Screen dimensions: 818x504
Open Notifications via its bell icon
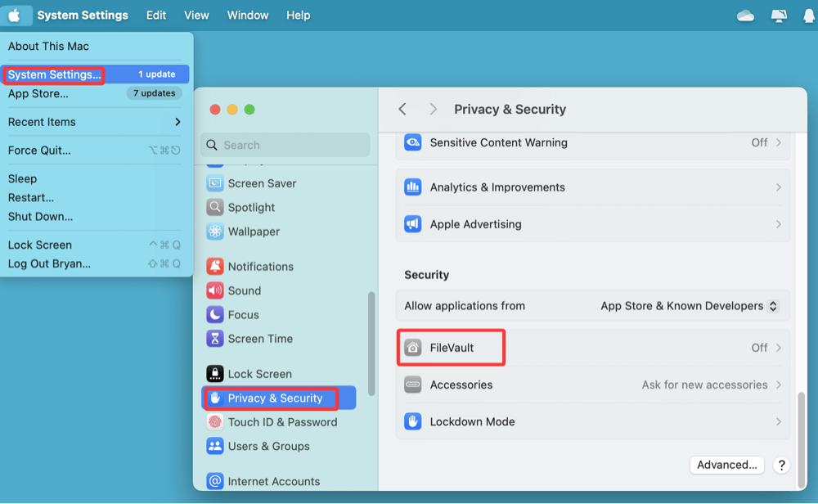(215, 267)
